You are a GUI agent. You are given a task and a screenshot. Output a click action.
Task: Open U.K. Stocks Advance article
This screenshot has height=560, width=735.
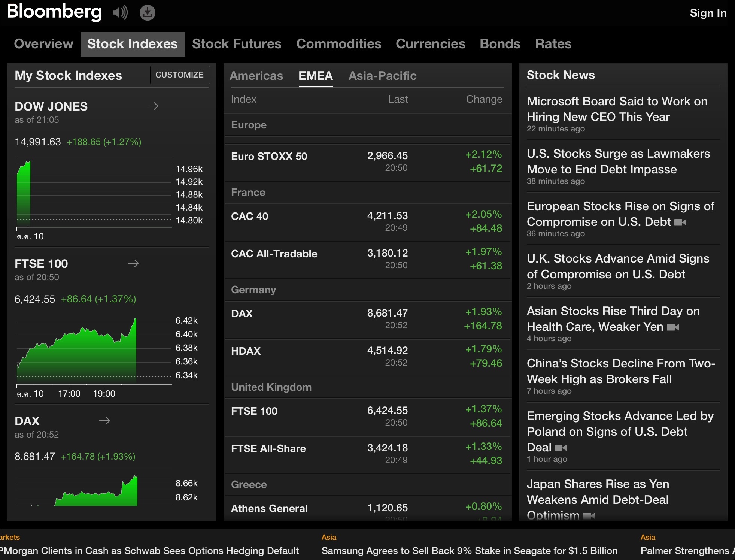coord(623,271)
